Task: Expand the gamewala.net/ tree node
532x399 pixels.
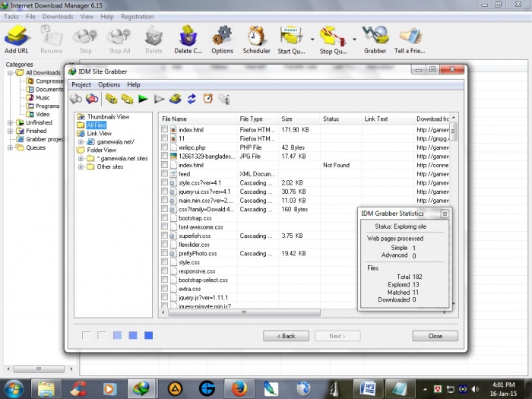Action: click(81, 142)
